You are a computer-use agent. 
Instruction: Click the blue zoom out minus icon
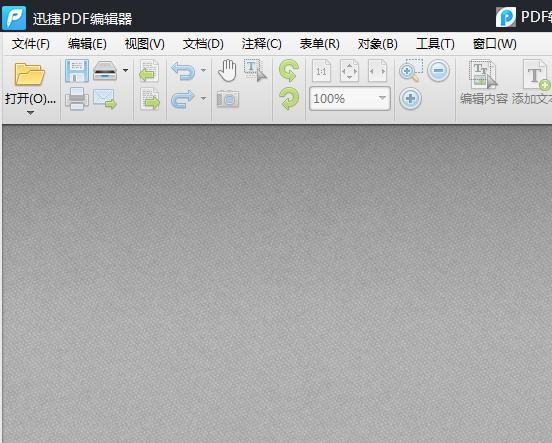coord(438,70)
